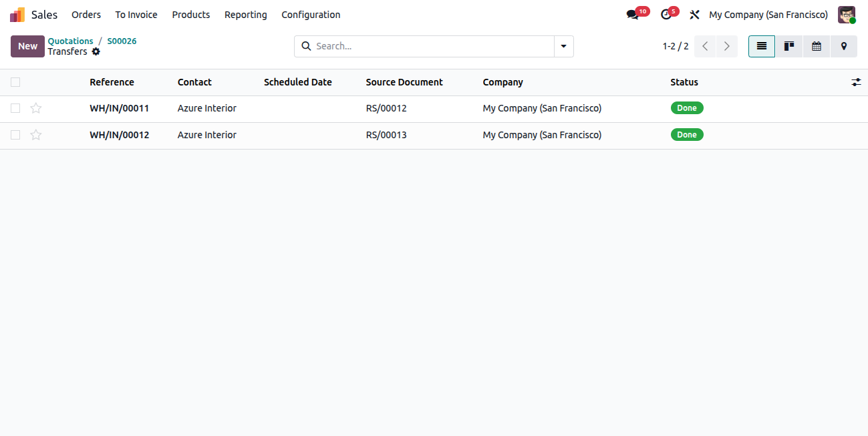Click Done status of WH/IN/00012
Viewport: 868px width, 436px height.
click(x=687, y=135)
